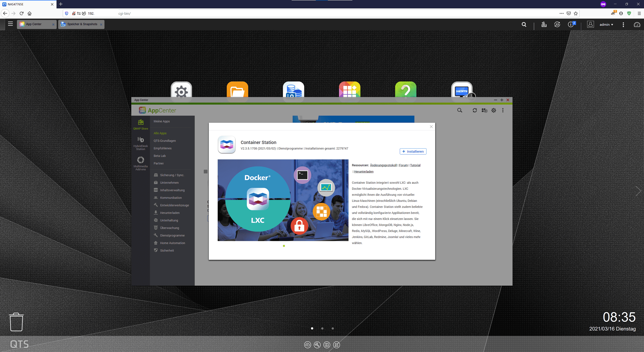
Task: Select HybridDesk Station sidebar icon
Action: coord(140,143)
